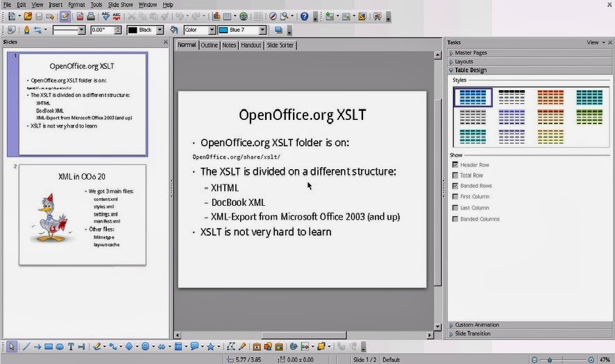This screenshot has width=615, height=364.
Task: Select the Line Ends with Arrow tool
Action: [x=37, y=347]
